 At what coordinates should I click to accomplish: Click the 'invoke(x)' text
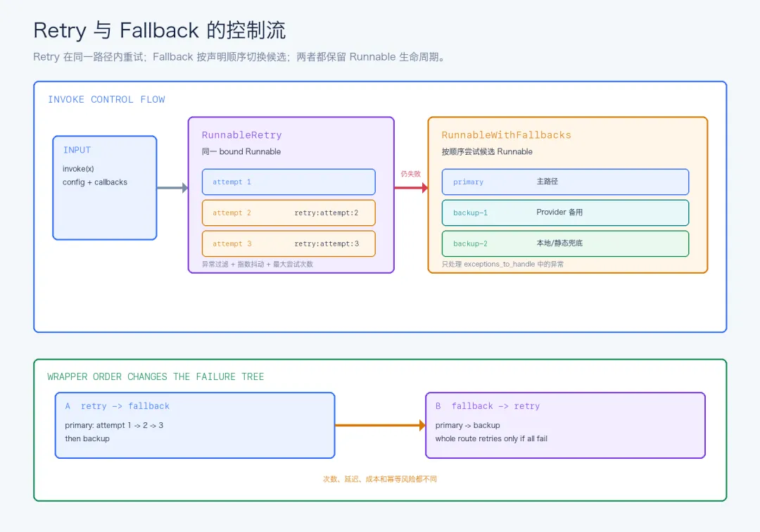(x=78, y=169)
